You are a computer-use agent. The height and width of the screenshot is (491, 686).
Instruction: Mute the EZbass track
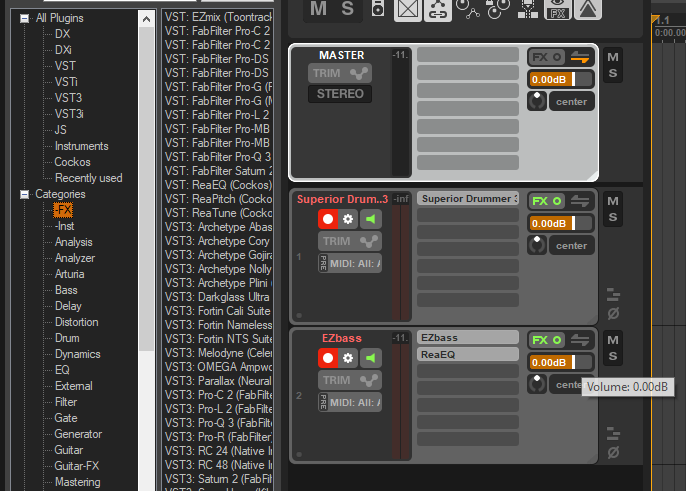[613, 340]
